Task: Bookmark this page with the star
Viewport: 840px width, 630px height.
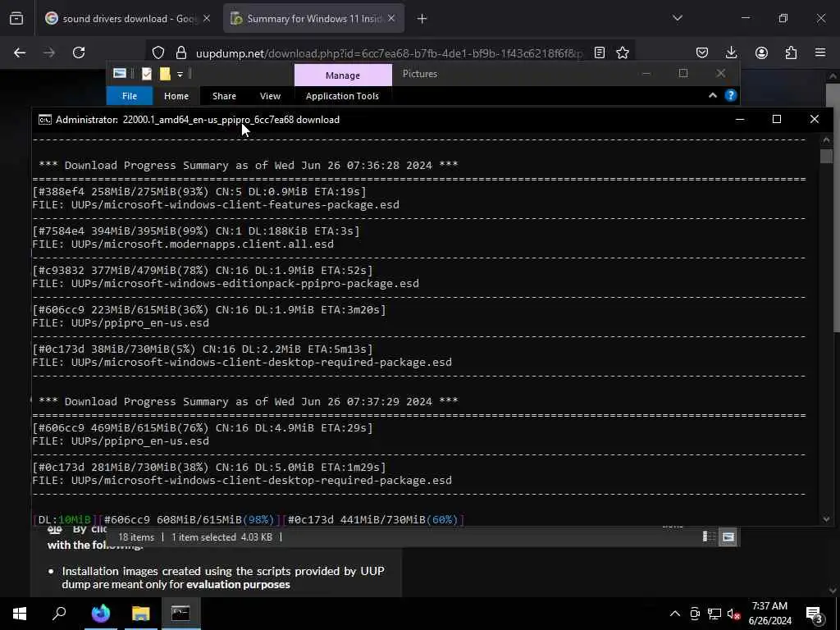Action: (622, 52)
